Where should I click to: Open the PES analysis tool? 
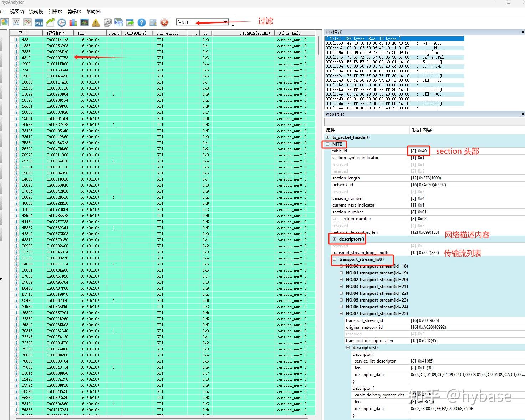tap(39, 22)
